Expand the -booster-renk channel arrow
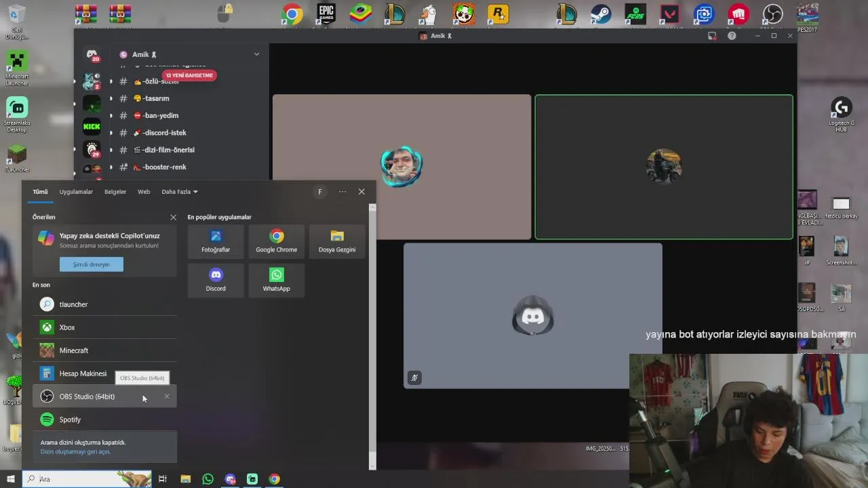Image resolution: width=868 pixels, height=488 pixels. coord(111,167)
